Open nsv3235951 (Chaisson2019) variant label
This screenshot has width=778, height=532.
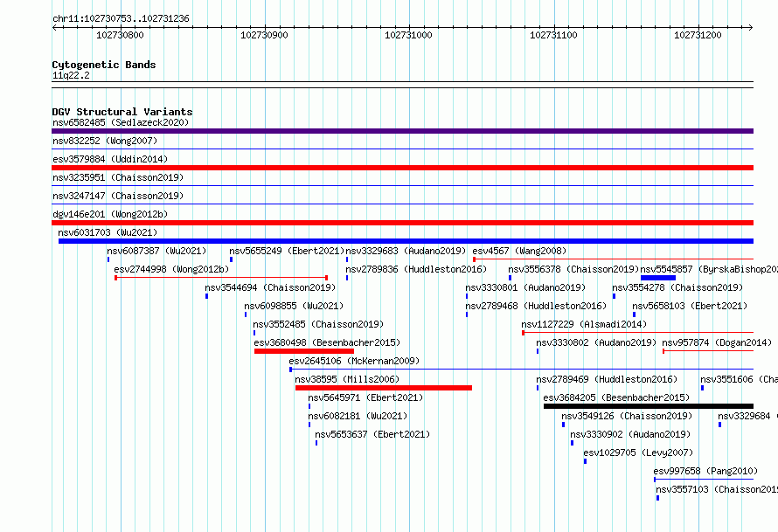[118, 177]
